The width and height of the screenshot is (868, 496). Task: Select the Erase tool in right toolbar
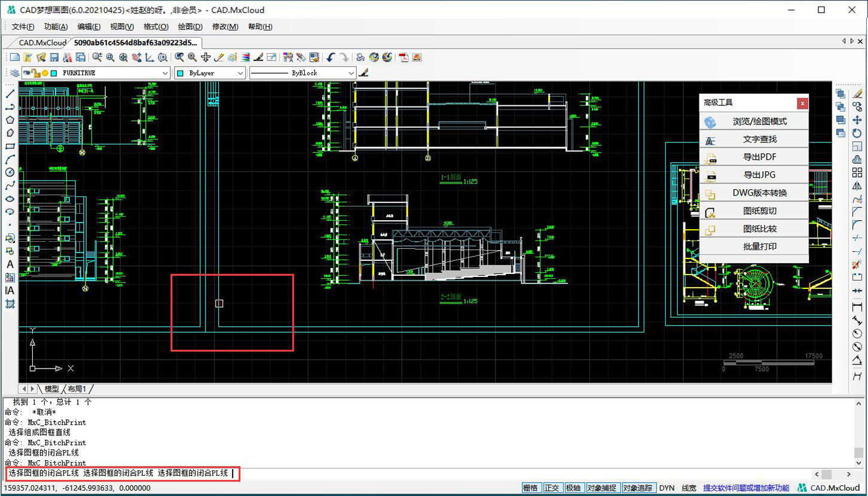(857, 93)
